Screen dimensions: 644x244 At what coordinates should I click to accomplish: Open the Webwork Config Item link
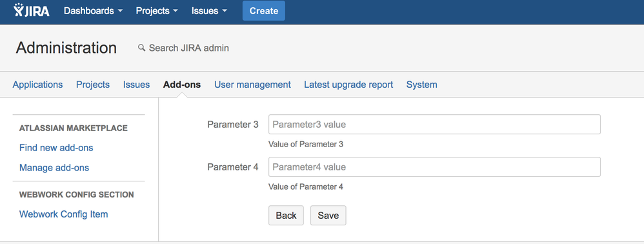[64, 214]
